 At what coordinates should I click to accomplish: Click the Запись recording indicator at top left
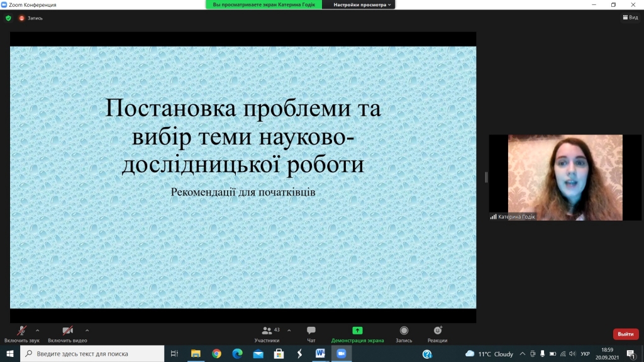pos(31,18)
